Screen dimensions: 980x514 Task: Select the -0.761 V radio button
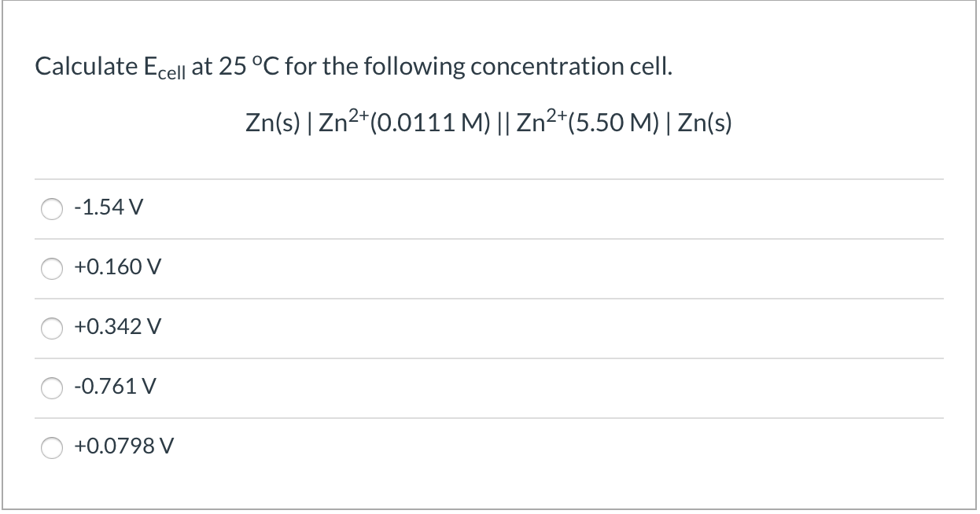pos(52,387)
